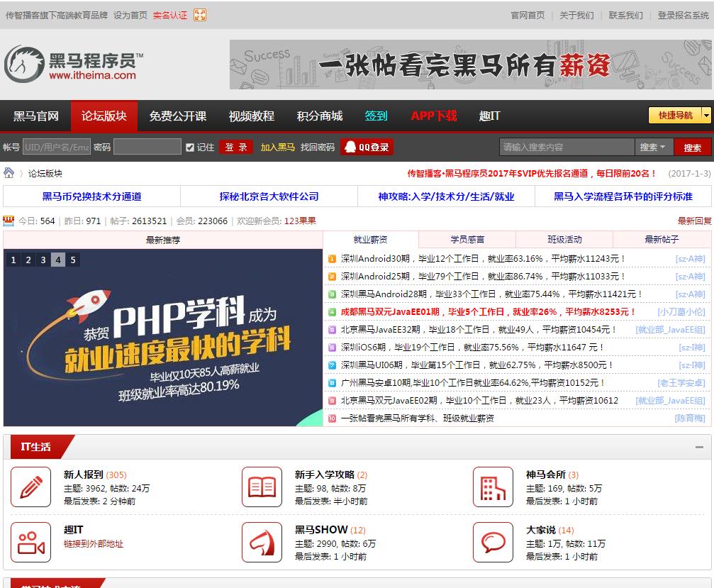Click rank 6 badge beside 深圳iOS6期
Viewport: 714px width, 588px height.
tap(332, 348)
